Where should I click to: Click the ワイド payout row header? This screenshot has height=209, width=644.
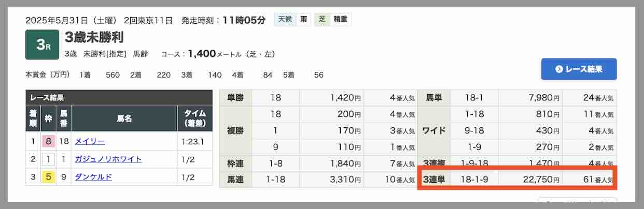point(435,130)
